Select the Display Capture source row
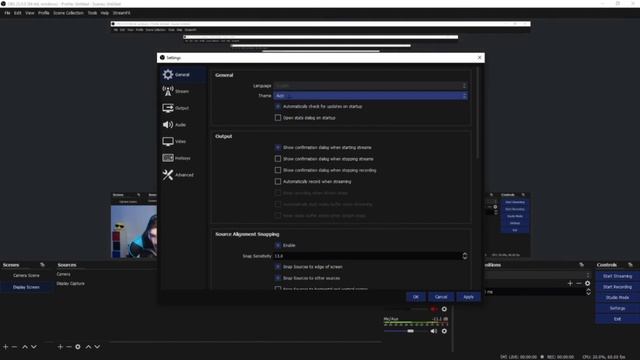 71,284
